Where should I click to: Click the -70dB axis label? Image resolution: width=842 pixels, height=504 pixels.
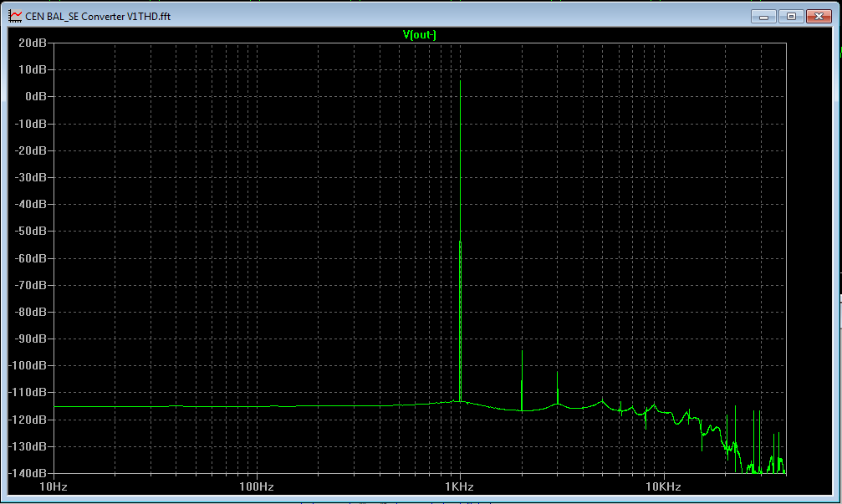click(x=31, y=285)
